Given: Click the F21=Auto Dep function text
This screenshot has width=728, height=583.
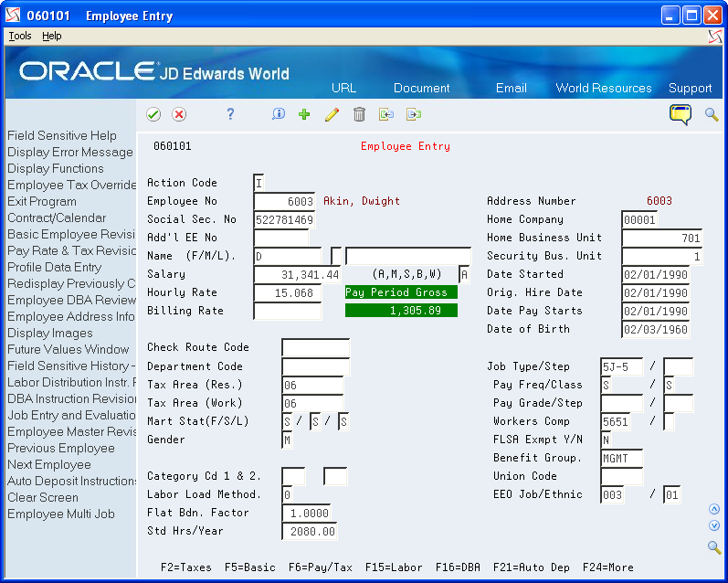Looking at the screenshot, I should click(531, 567).
